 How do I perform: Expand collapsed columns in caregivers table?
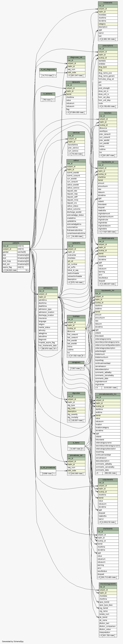(76, 365)
